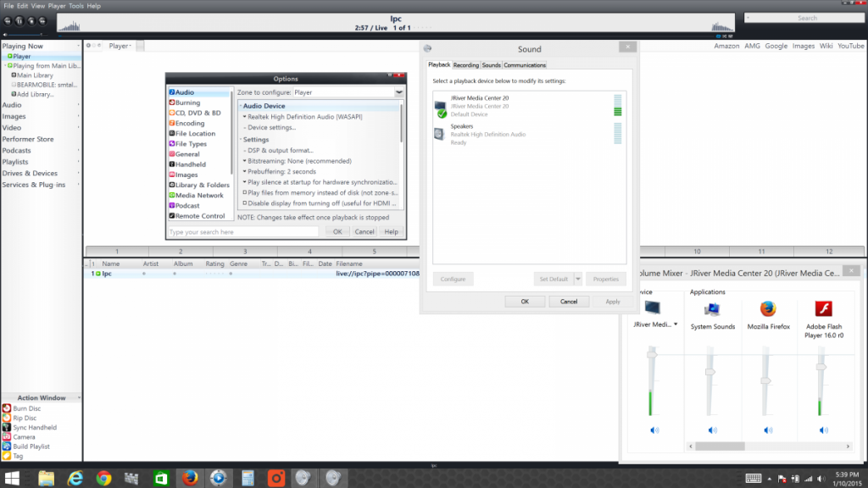Pause playback in JRiver transport controls

click(19, 21)
